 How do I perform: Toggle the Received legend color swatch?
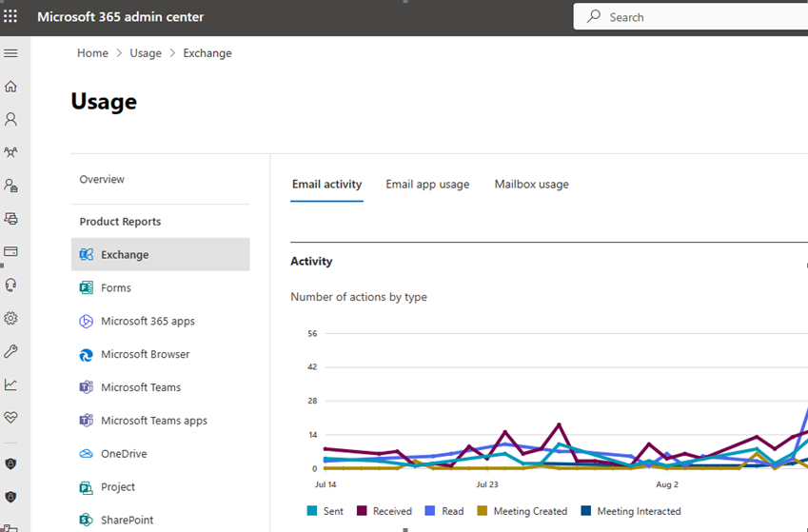coord(362,511)
